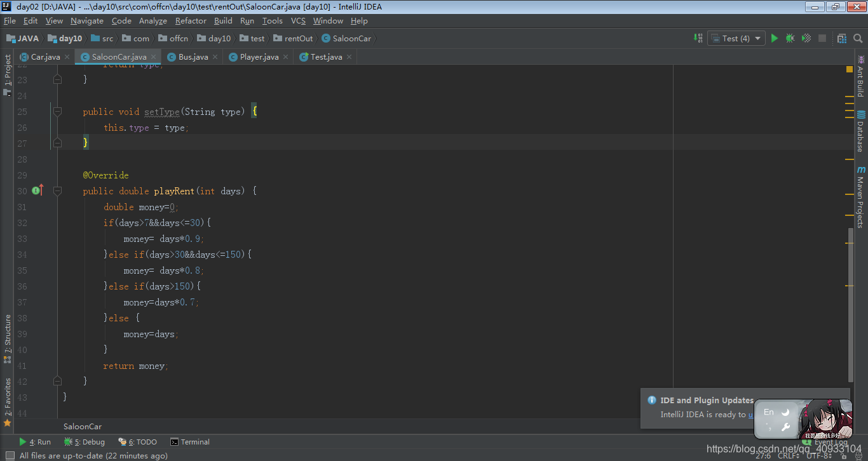Collapse the setType method at line 25
This screenshot has height=461, width=868.
58,112
